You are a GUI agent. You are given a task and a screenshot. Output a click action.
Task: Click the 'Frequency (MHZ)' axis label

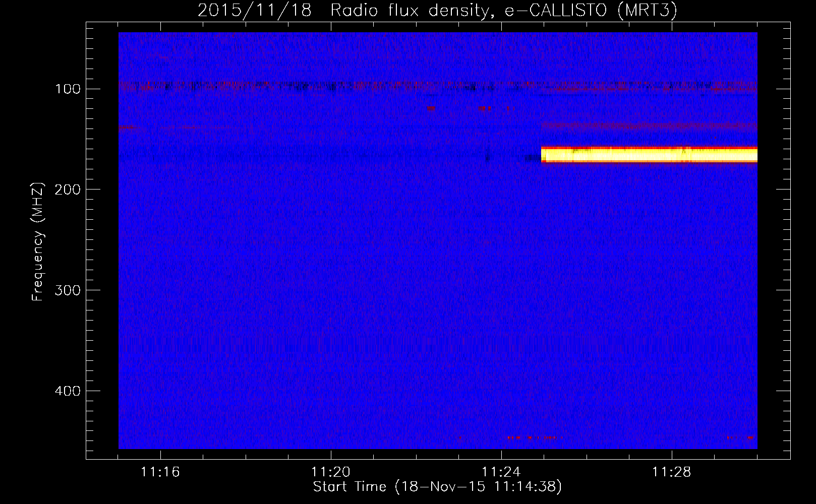coord(38,242)
